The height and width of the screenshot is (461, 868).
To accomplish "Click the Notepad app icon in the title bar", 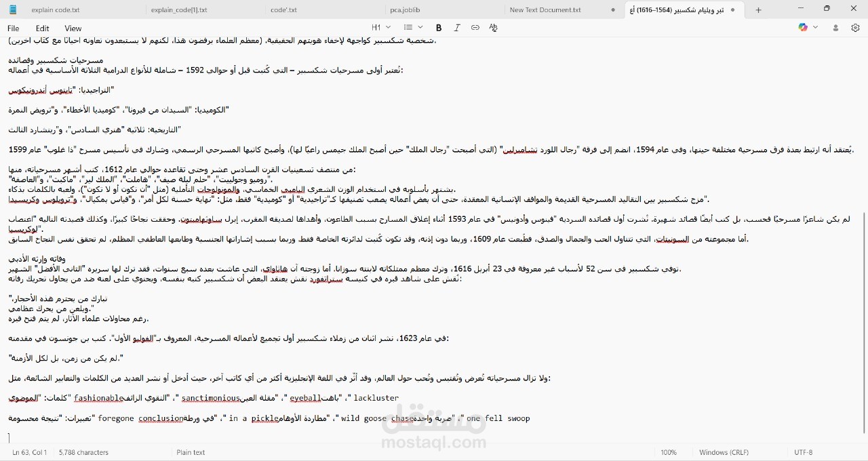I will 13,9.
